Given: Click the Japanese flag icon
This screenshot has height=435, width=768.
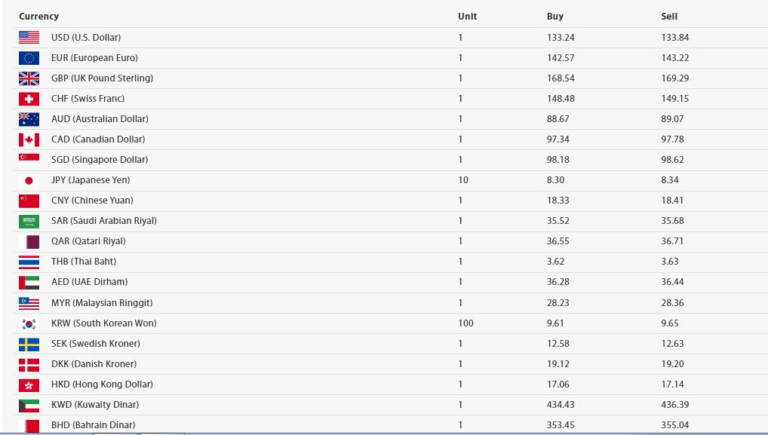Looking at the screenshot, I should pos(28,180).
